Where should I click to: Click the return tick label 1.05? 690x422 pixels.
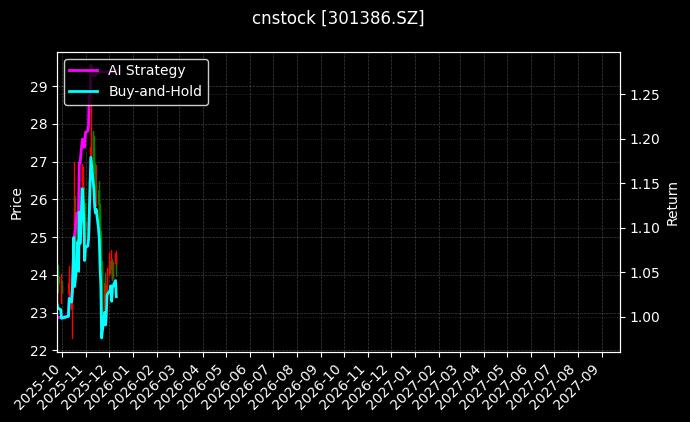tap(645, 273)
